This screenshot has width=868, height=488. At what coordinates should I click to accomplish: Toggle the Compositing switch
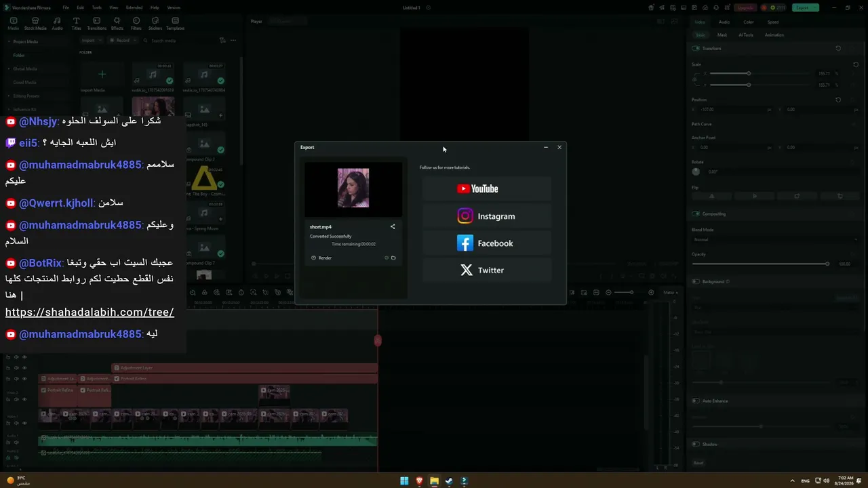(696, 213)
